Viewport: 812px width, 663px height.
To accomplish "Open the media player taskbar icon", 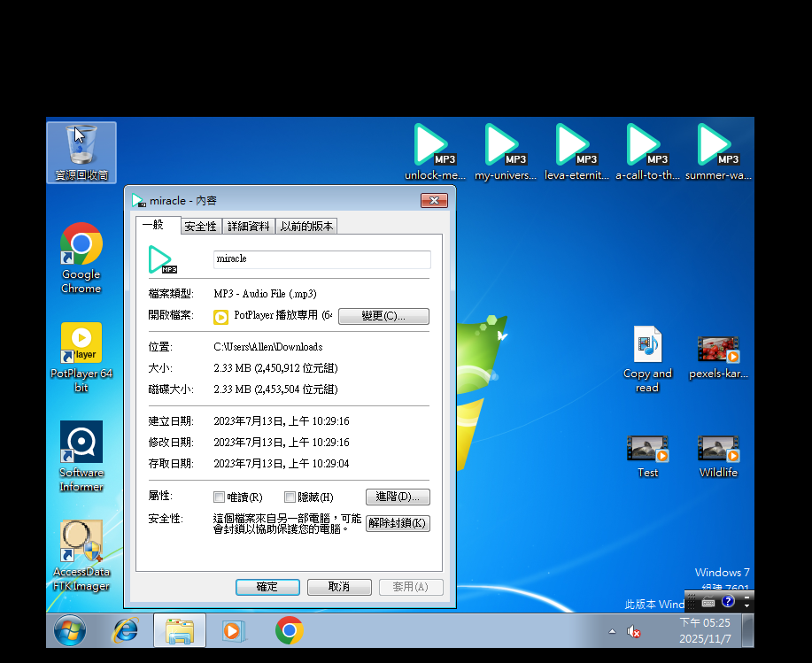I will point(234,630).
